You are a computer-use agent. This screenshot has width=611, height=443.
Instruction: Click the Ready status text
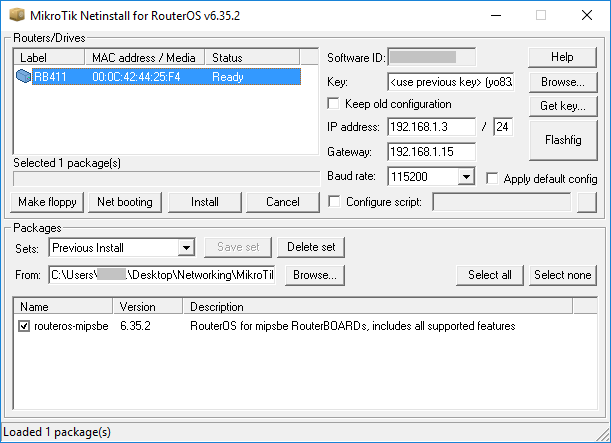tap(228, 77)
